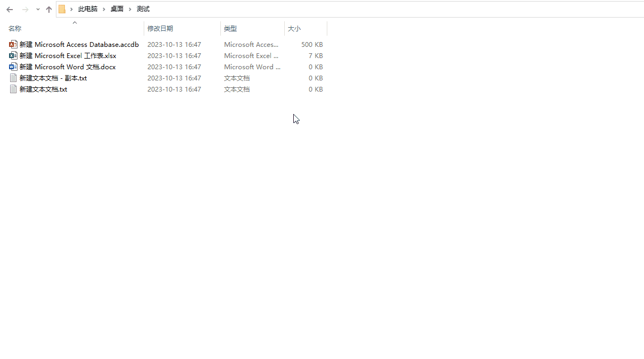Image resolution: width=644 pixels, height=359 pixels.
Task: Sort by 修改日期 column header
Action: [x=160, y=29]
